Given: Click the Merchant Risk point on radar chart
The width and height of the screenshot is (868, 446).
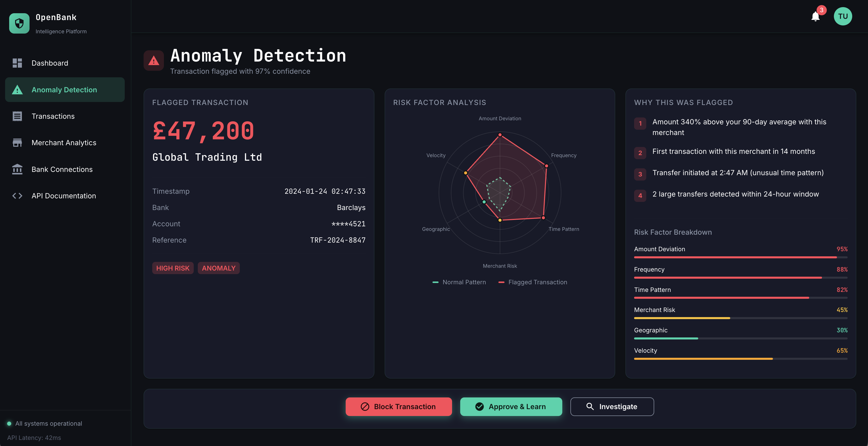Looking at the screenshot, I should [500, 220].
